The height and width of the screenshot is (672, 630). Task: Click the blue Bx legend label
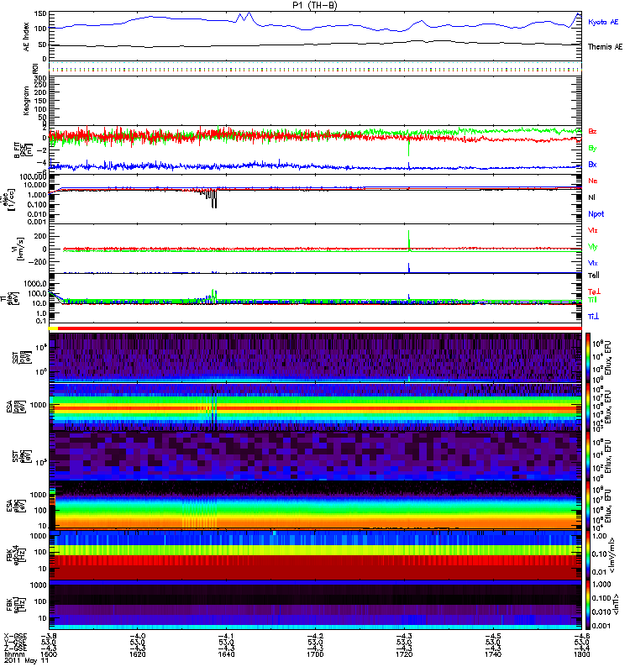pyautogui.click(x=592, y=164)
